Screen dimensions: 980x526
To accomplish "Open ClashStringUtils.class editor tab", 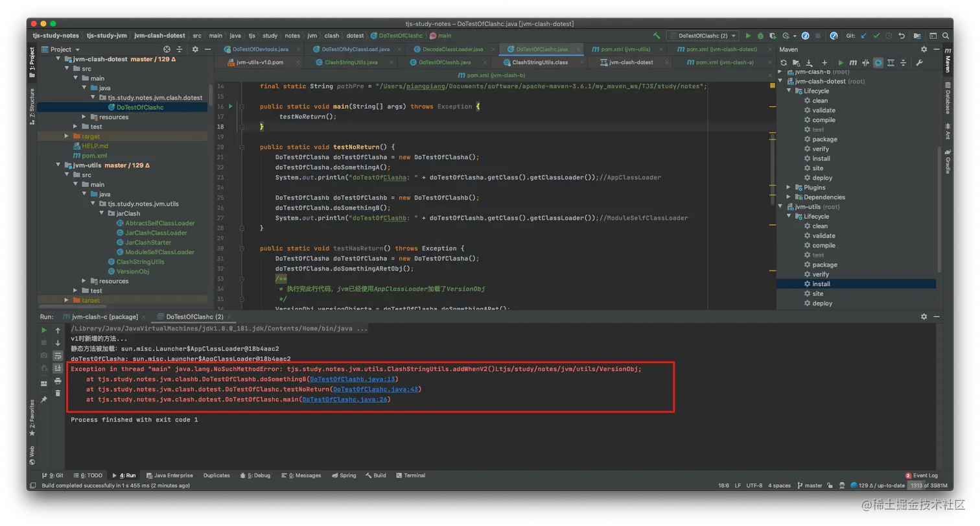I will pos(540,62).
